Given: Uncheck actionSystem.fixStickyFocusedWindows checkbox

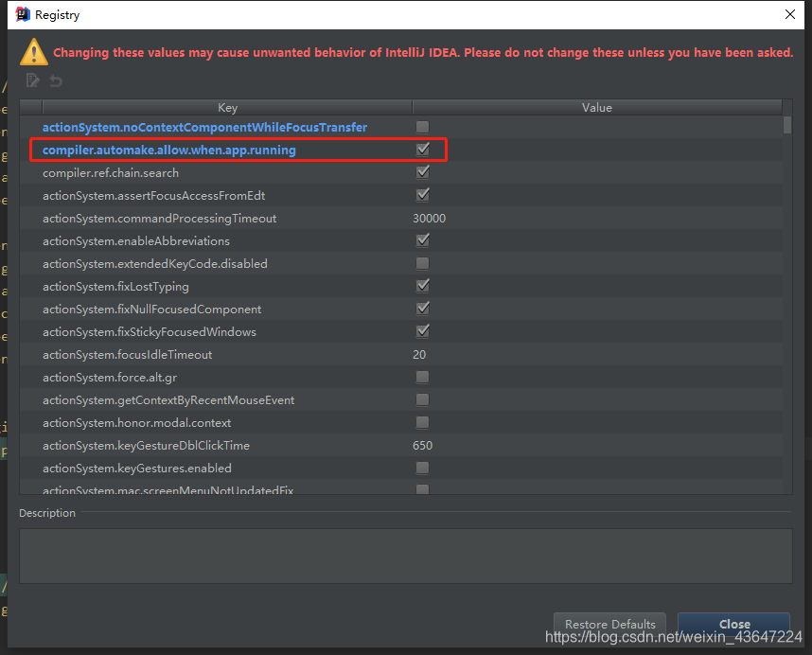Looking at the screenshot, I should (x=423, y=332).
